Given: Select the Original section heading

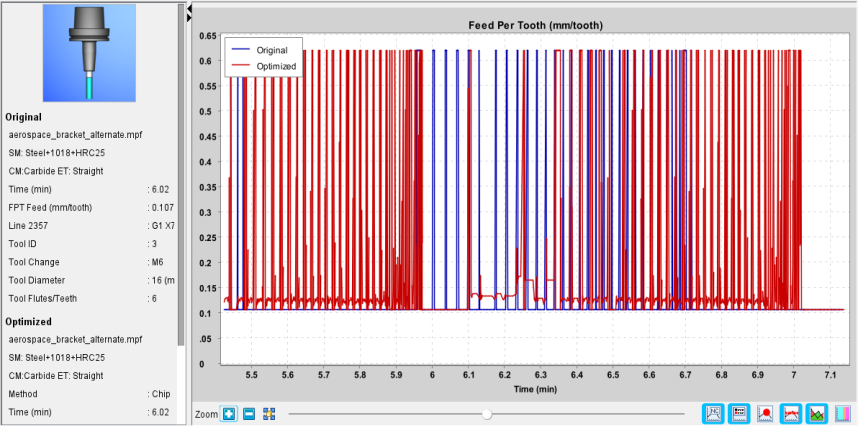Looking at the screenshot, I should (23, 117).
